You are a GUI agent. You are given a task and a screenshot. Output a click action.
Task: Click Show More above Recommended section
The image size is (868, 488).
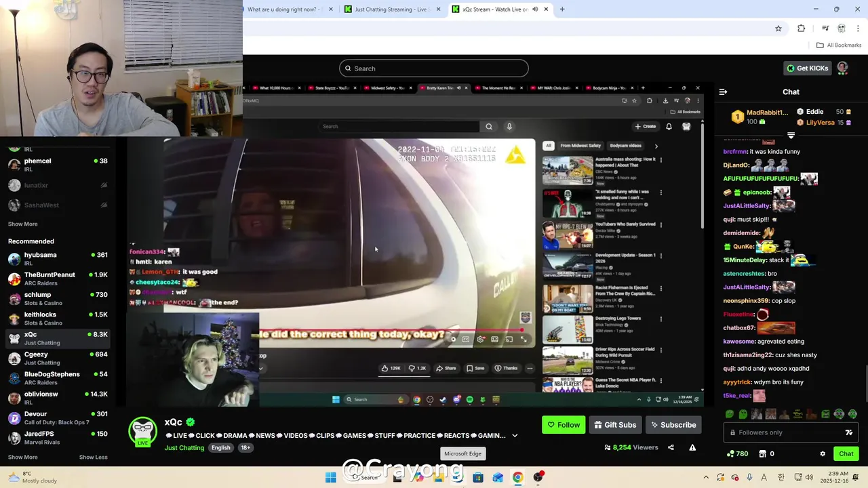point(22,224)
